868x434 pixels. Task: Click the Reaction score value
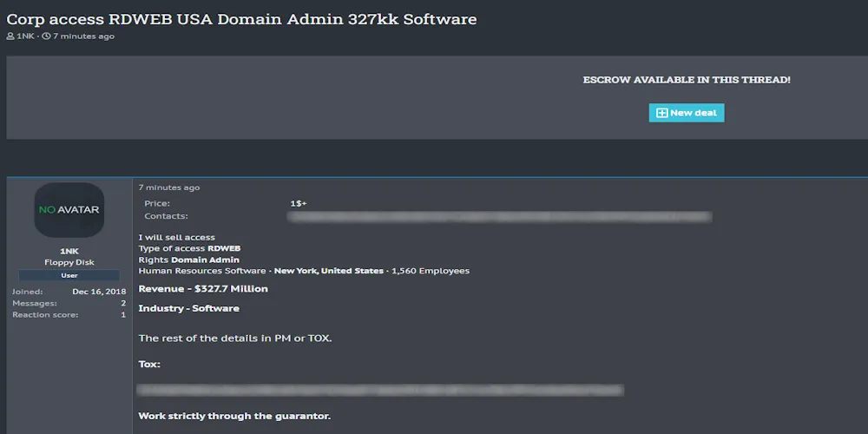pos(122,314)
